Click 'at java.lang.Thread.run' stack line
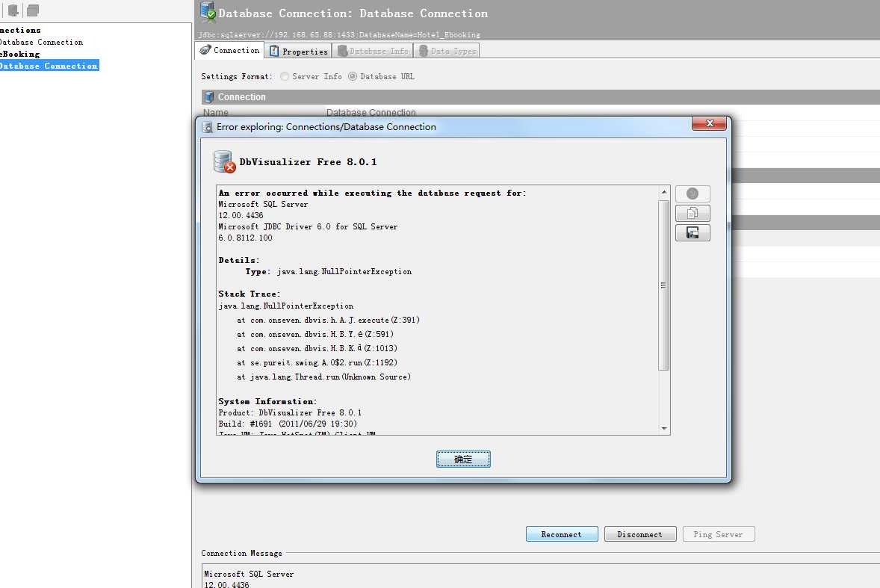880x588 pixels. point(323,377)
